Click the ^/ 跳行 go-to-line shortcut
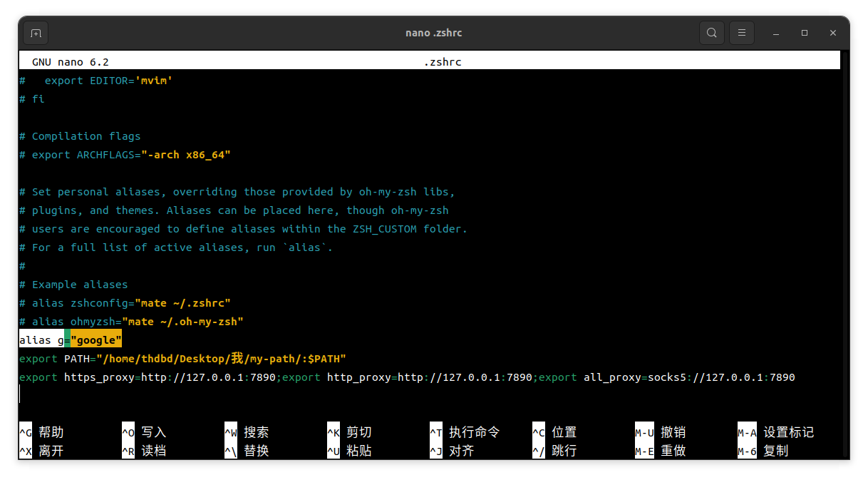The width and height of the screenshot is (868, 480). [x=554, y=451]
